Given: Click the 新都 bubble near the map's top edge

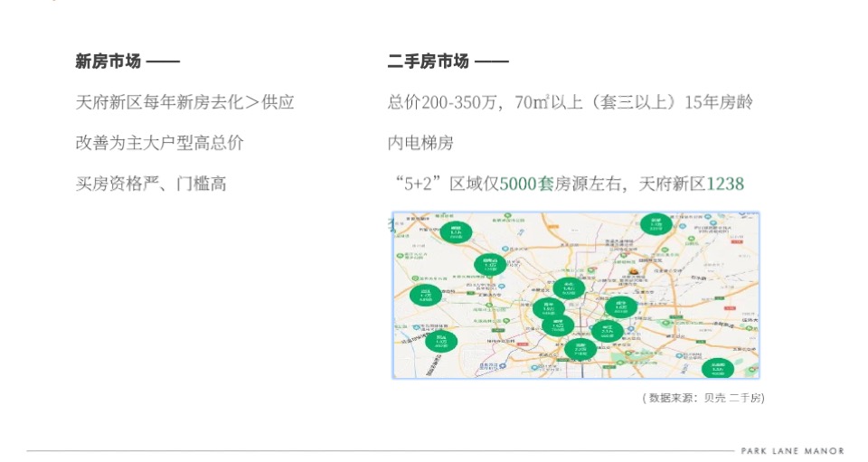Looking at the screenshot, I should click(x=656, y=224).
